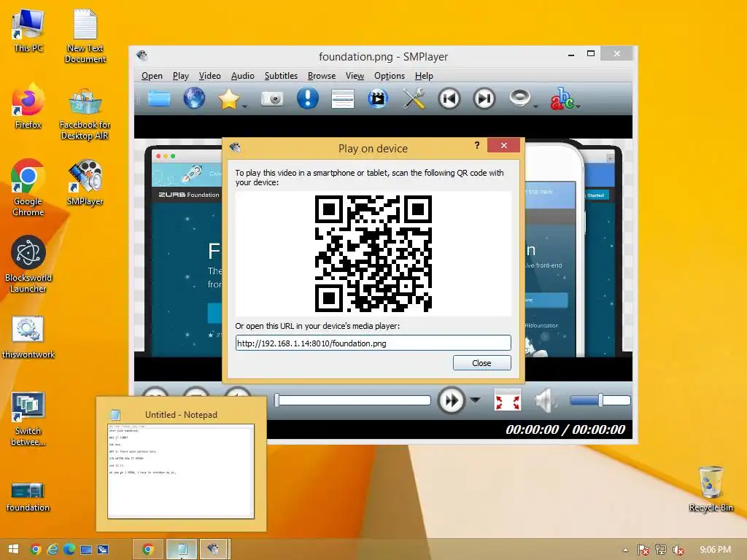
Task: Expand the forward seek dropdown arrow
Action: pos(475,400)
